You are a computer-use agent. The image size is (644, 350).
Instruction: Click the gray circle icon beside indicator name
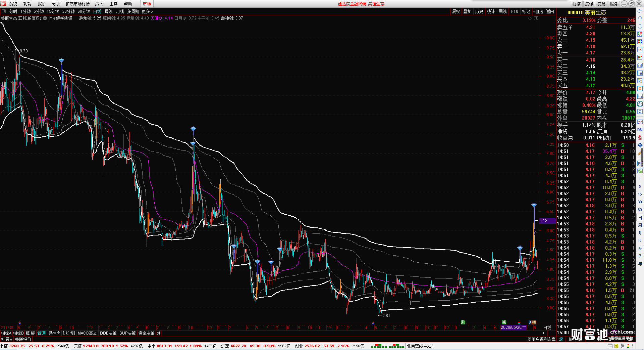pos(45,18)
